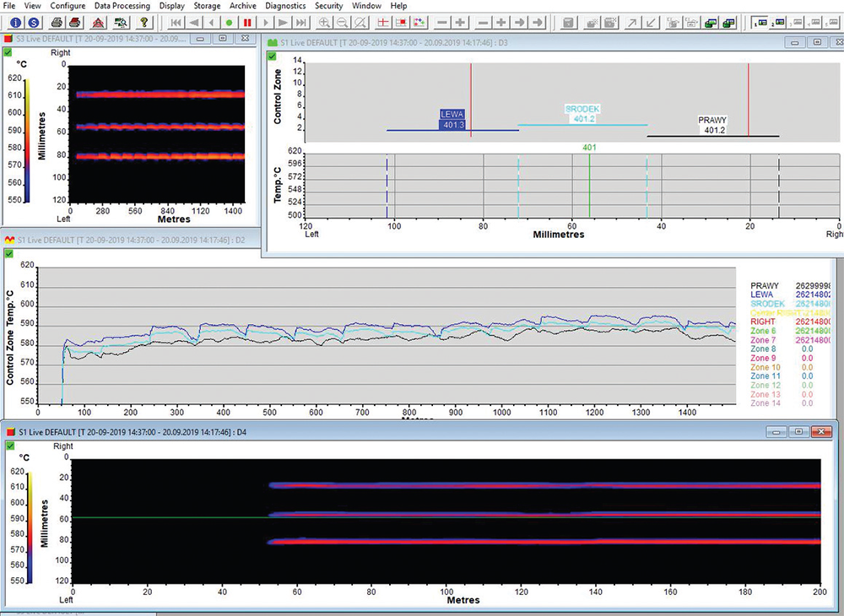
Task: Select the LEWA control zone label
Action: point(452,114)
